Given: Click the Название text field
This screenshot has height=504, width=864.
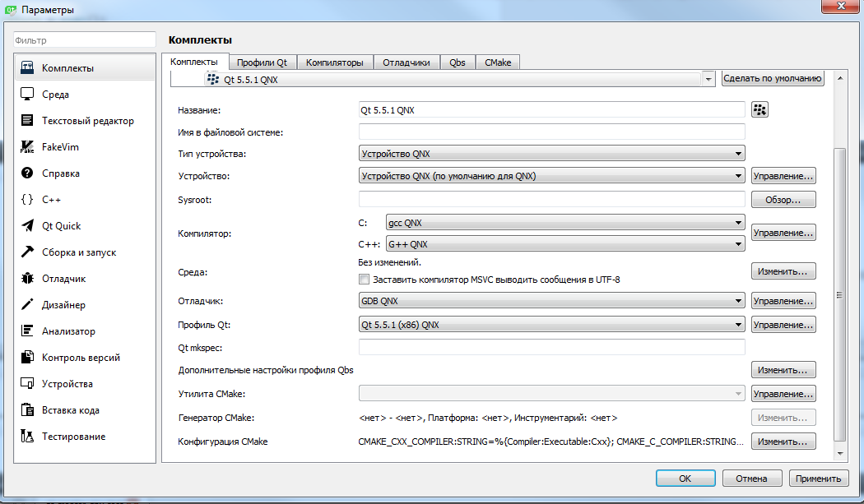Looking at the screenshot, I should pyautogui.click(x=551, y=109).
